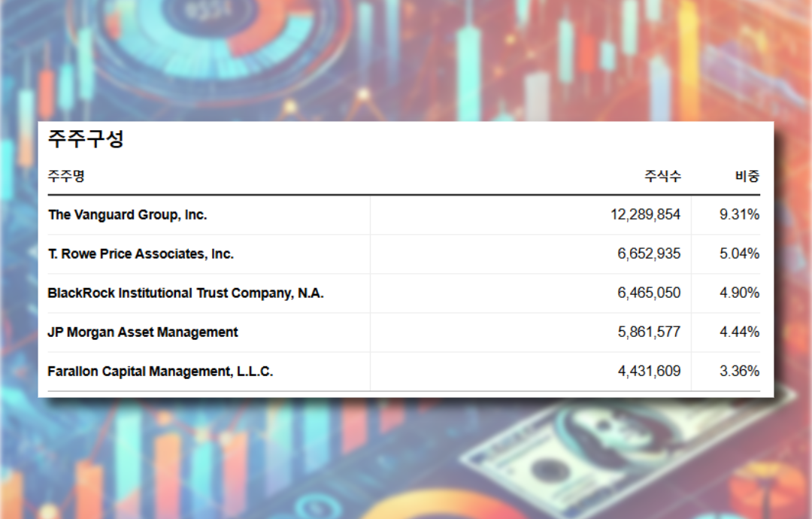The width and height of the screenshot is (812, 519).
Task: Click the 9.31% weight value
Action: [740, 214]
